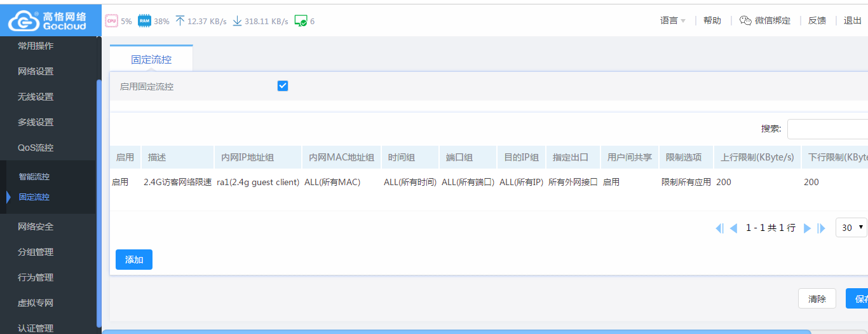Click the 清除 button
The width and height of the screenshot is (868, 334).
tap(817, 298)
